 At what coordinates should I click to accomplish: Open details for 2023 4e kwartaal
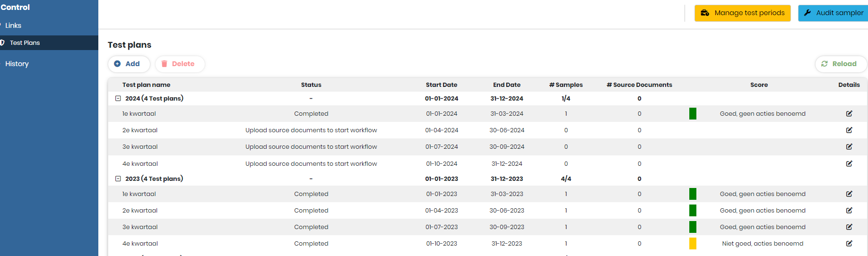click(849, 243)
